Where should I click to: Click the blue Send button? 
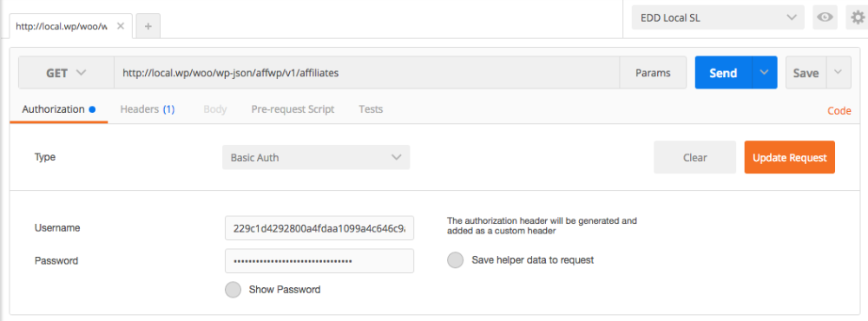pos(724,73)
